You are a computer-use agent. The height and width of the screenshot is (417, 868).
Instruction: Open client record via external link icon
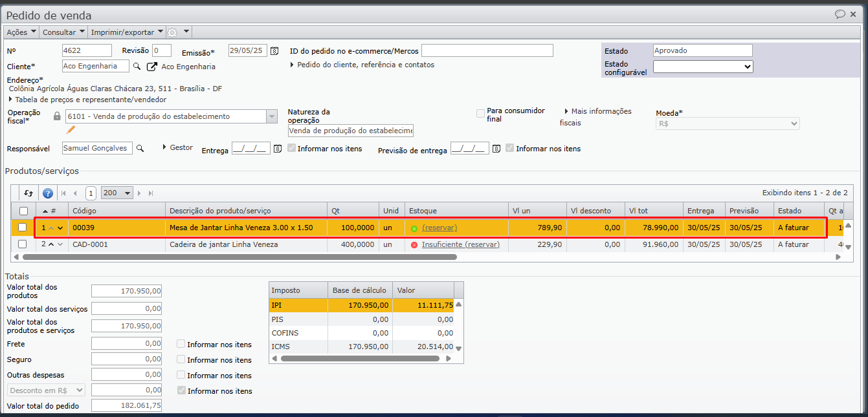(152, 66)
